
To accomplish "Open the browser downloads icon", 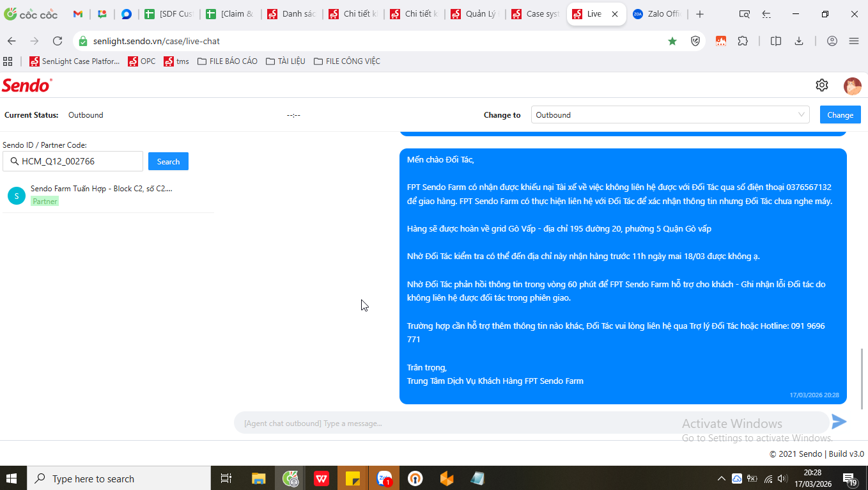I will (x=799, y=41).
